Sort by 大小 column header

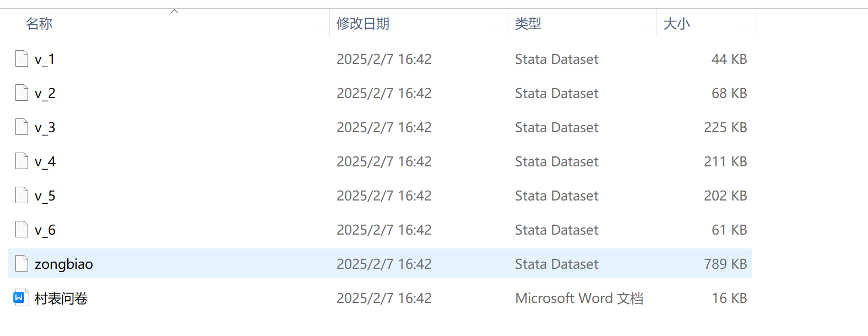pos(677,24)
